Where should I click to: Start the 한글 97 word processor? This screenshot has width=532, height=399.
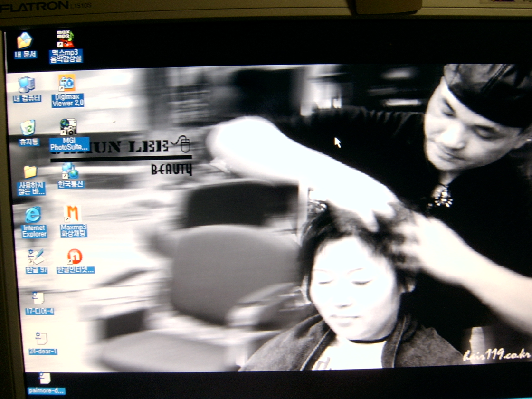[x=36, y=257]
